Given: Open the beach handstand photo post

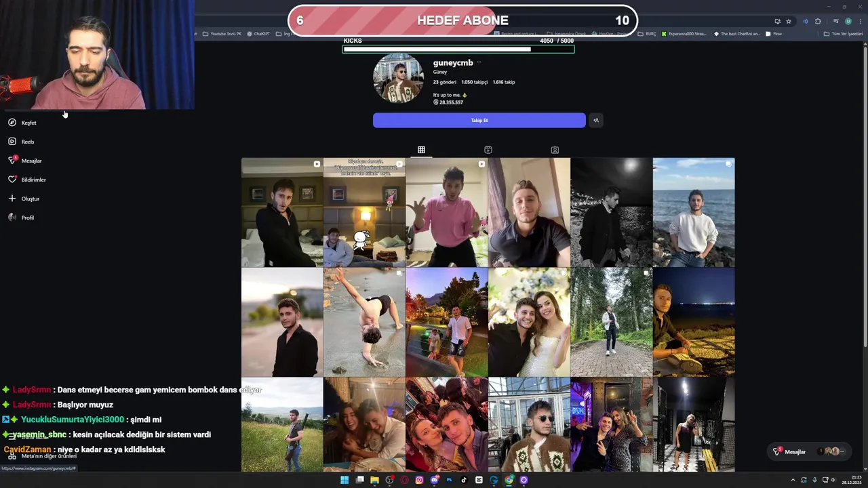Looking at the screenshot, I should (x=364, y=322).
